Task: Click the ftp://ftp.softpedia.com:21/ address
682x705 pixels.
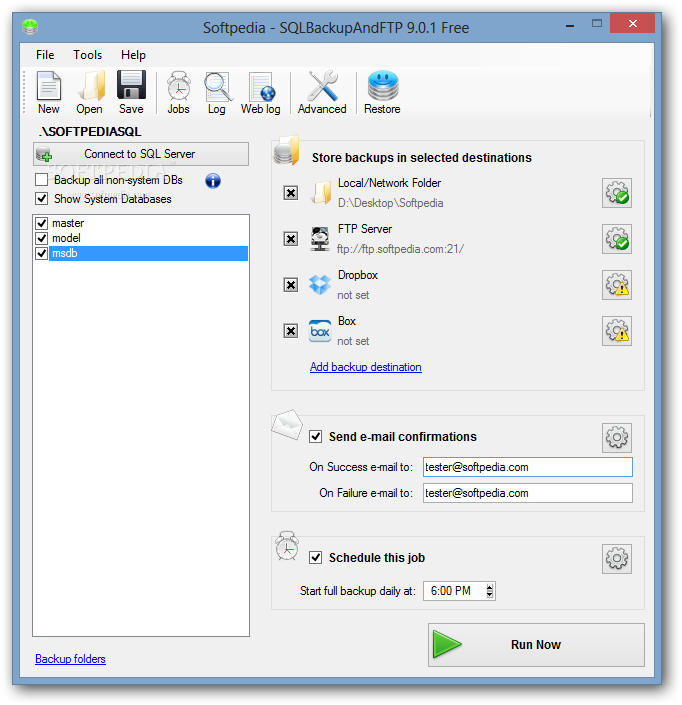Action: (401, 249)
